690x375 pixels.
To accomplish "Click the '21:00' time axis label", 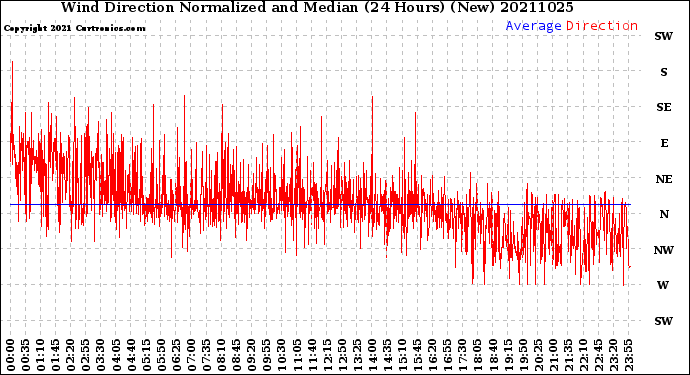I will point(553,355).
